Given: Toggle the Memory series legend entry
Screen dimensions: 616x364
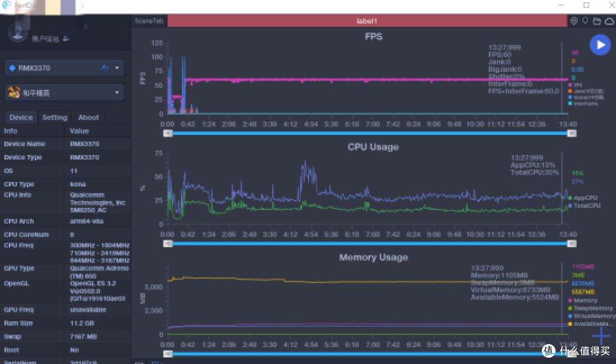Looking at the screenshot, I should [x=582, y=300].
